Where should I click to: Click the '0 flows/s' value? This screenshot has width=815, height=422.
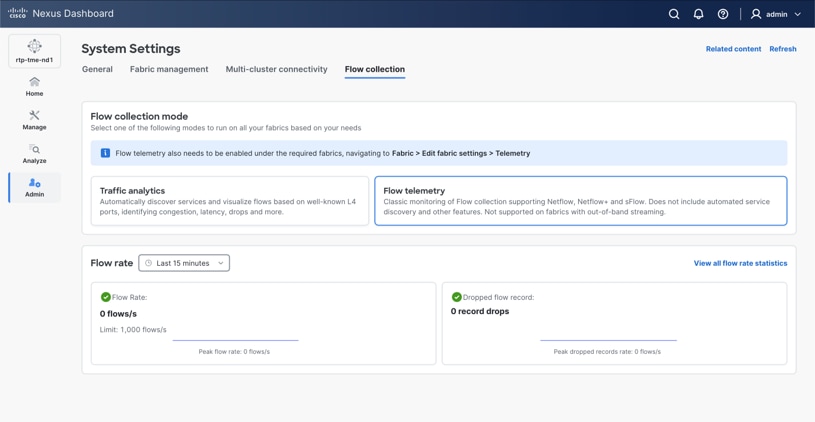(x=118, y=314)
